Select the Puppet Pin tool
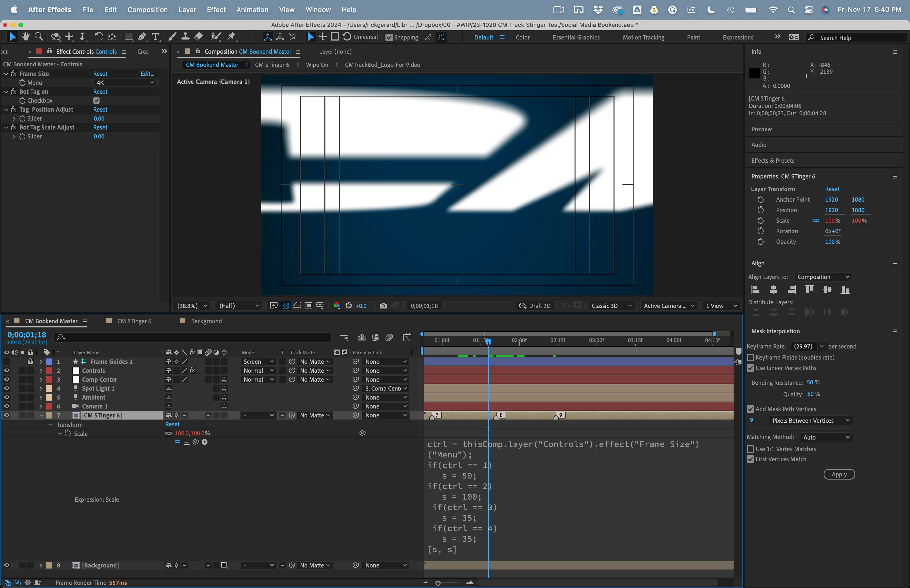Viewport: 910px width, 588px height. point(231,37)
